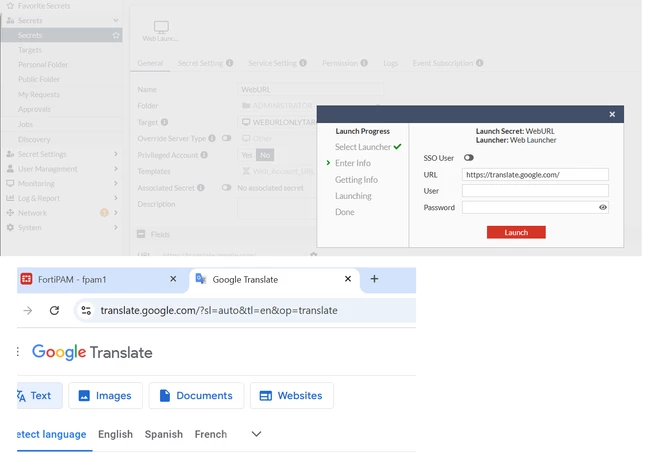This screenshot has width=650, height=459.
Task: Click gear icon next to URL field row
Action: click(x=314, y=254)
